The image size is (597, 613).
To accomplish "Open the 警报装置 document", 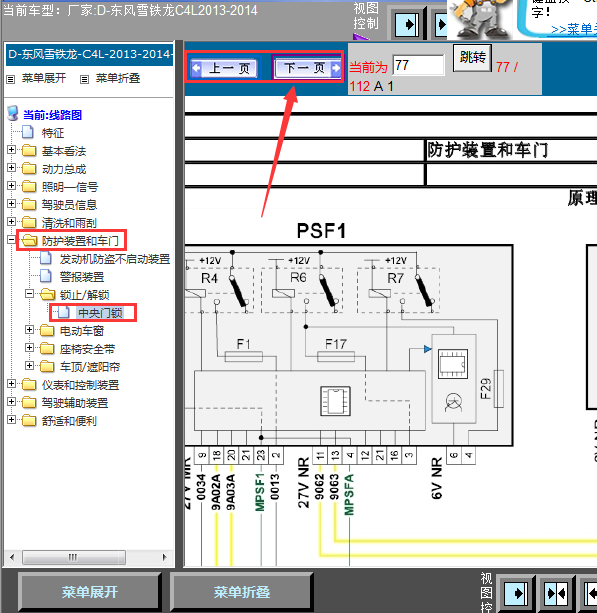I will click(82, 277).
